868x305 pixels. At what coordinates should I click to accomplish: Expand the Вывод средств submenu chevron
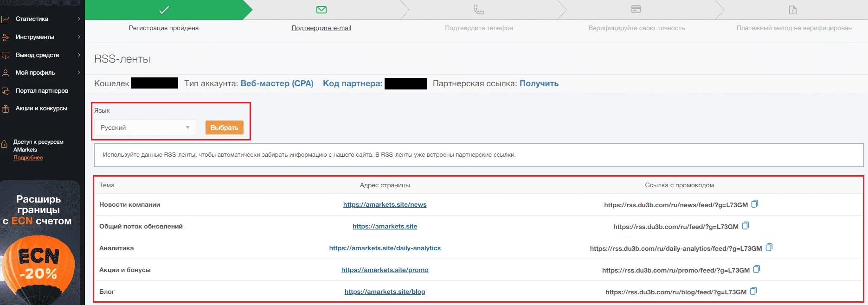tap(79, 55)
